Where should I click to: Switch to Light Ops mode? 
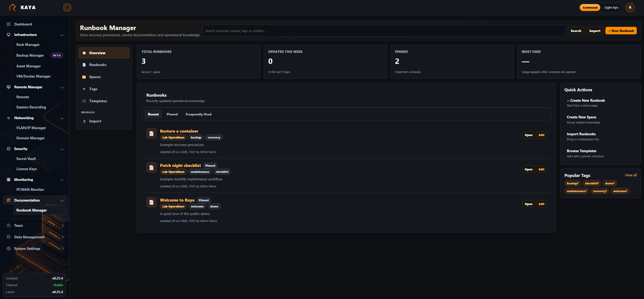[611, 8]
